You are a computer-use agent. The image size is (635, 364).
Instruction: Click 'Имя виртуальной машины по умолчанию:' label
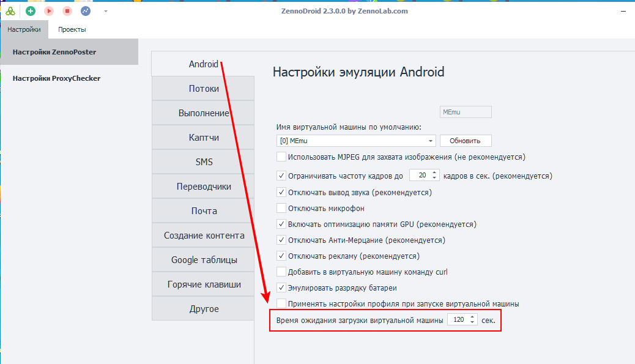tap(349, 127)
